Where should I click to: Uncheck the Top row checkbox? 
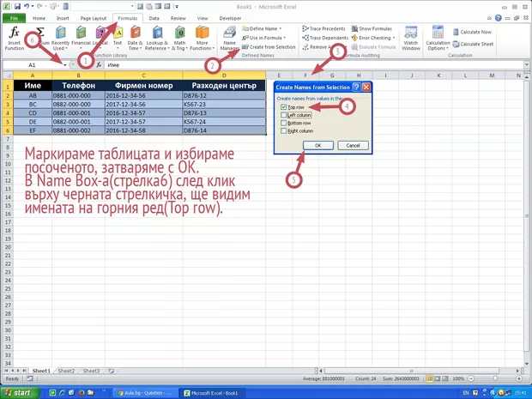(284, 107)
